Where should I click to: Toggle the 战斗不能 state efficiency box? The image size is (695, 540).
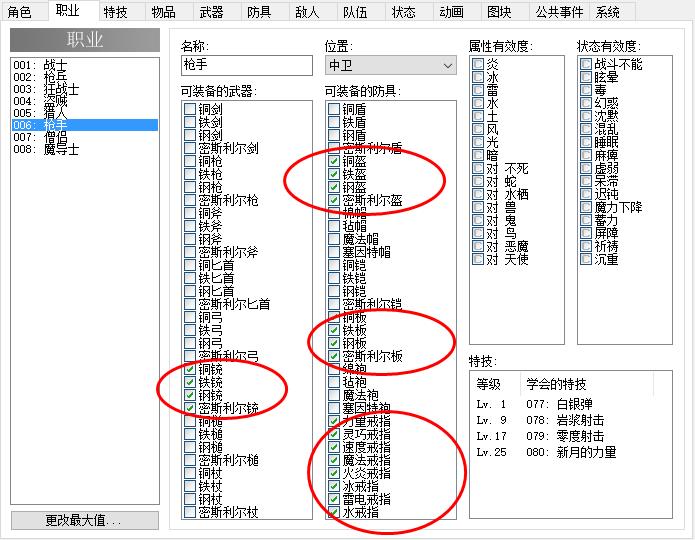coord(586,64)
